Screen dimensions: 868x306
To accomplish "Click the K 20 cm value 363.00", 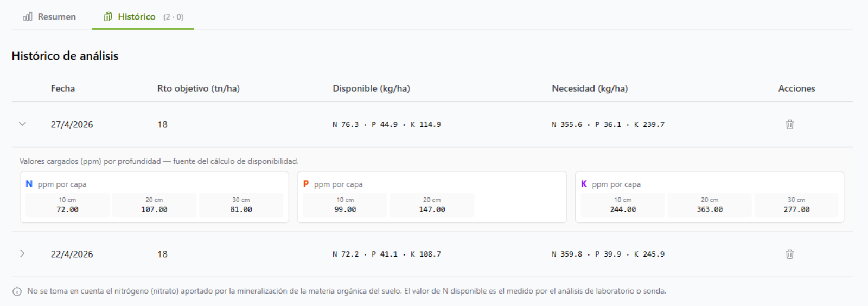I will 710,209.
